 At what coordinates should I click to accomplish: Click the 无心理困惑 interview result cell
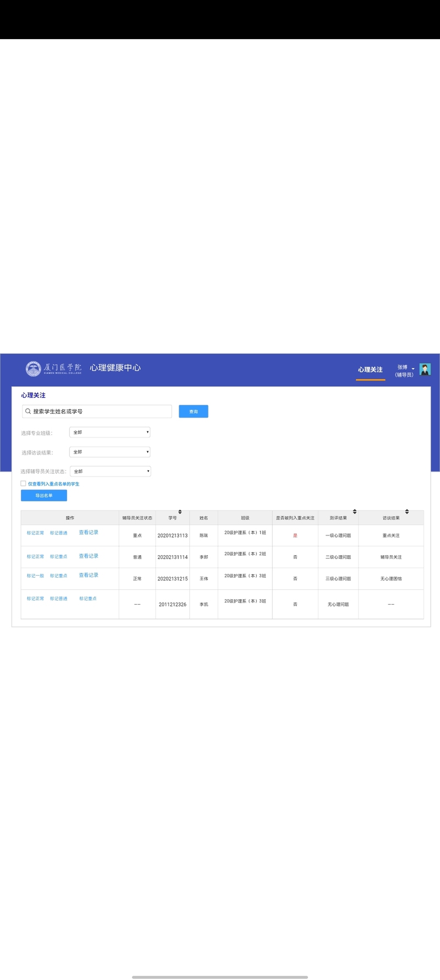point(391,578)
